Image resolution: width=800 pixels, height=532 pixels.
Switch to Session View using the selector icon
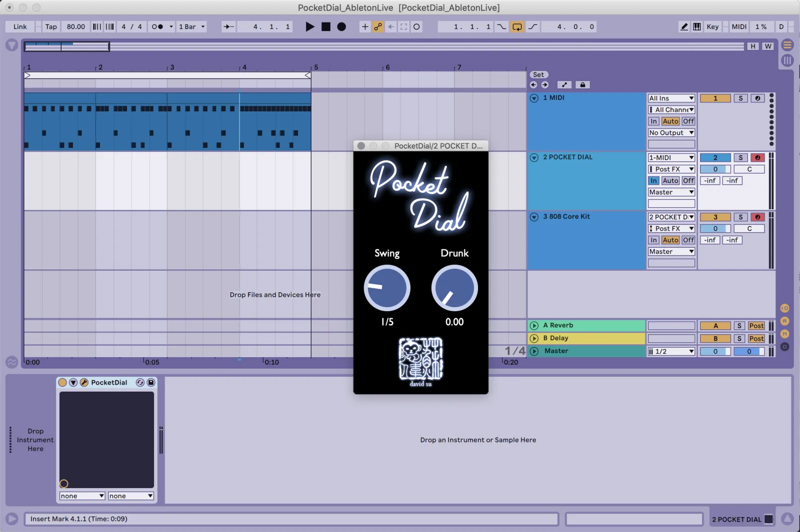click(787, 61)
